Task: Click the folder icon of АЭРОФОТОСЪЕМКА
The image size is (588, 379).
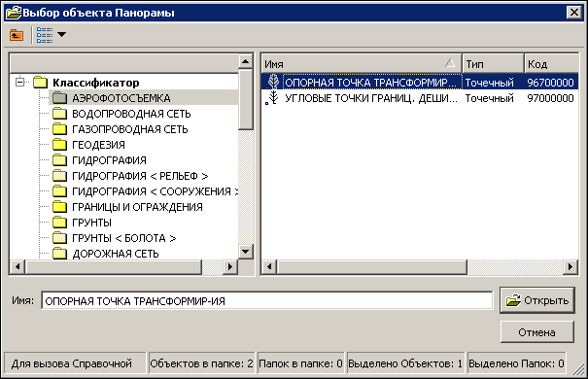Action: point(59,98)
